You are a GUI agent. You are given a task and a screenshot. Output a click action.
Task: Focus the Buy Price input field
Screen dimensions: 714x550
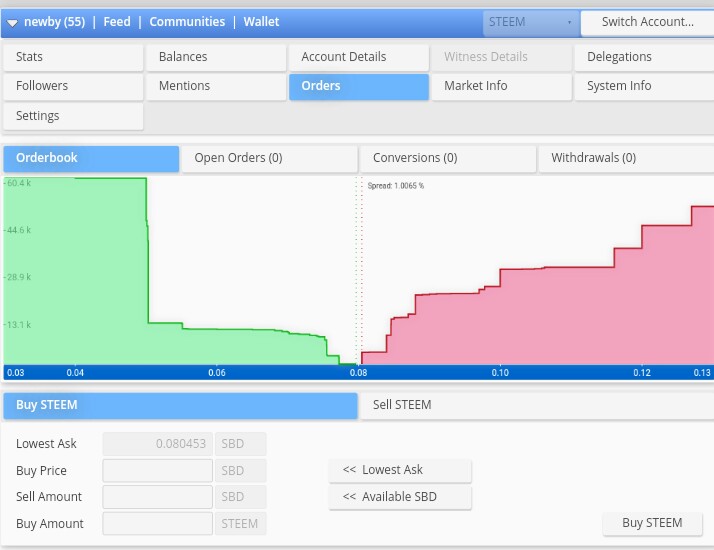pyautogui.click(x=158, y=471)
